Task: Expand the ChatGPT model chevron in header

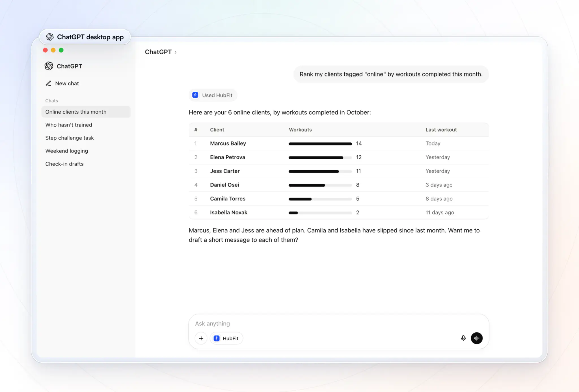Action: click(176, 52)
